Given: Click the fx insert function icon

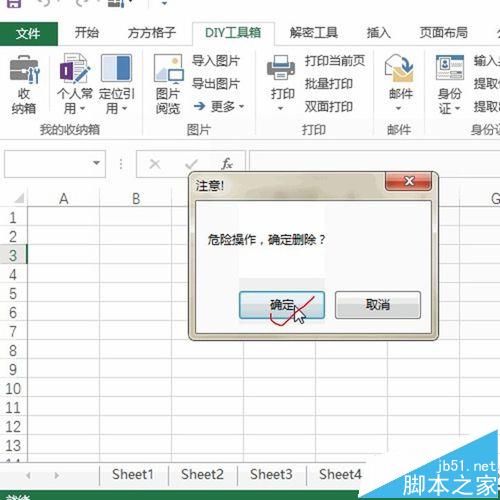Looking at the screenshot, I should coord(227,164).
